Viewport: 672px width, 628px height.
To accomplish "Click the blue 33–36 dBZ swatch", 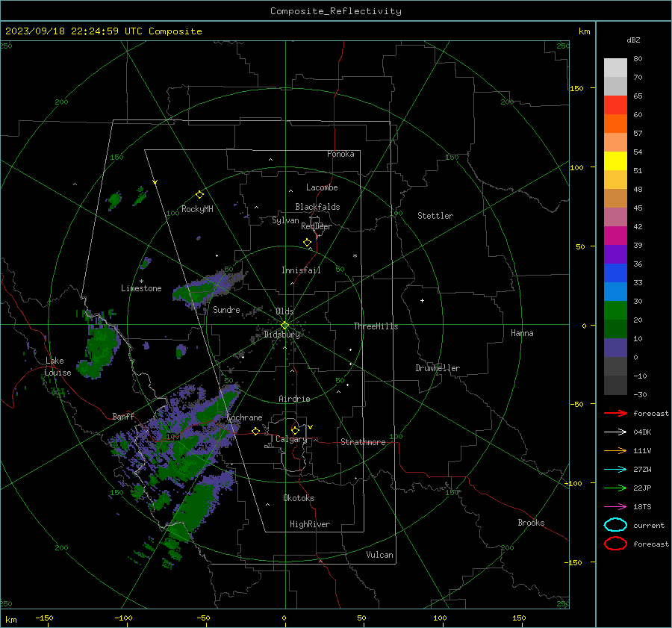I will tap(615, 273).
